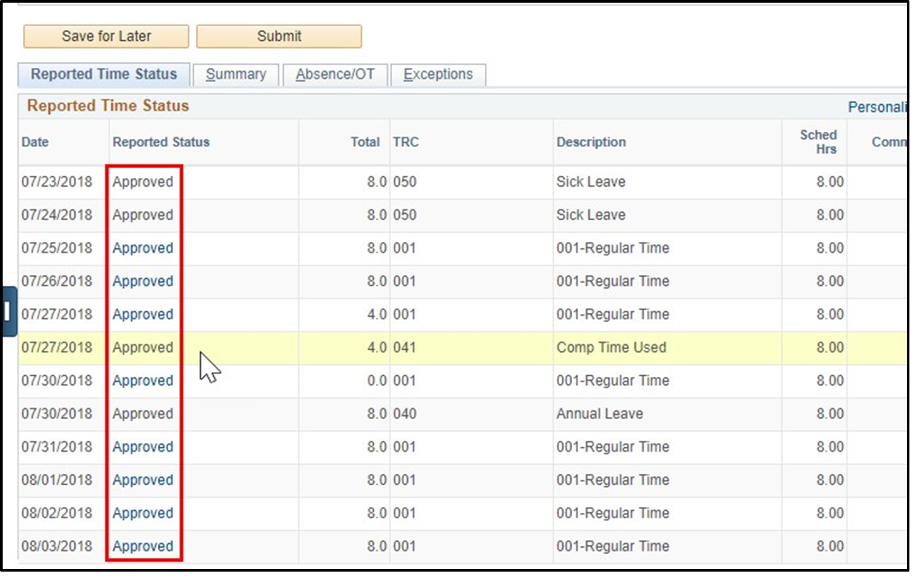Switch to the Summary tab
This screenshot has width=920, height=588.
click(236, 74)
